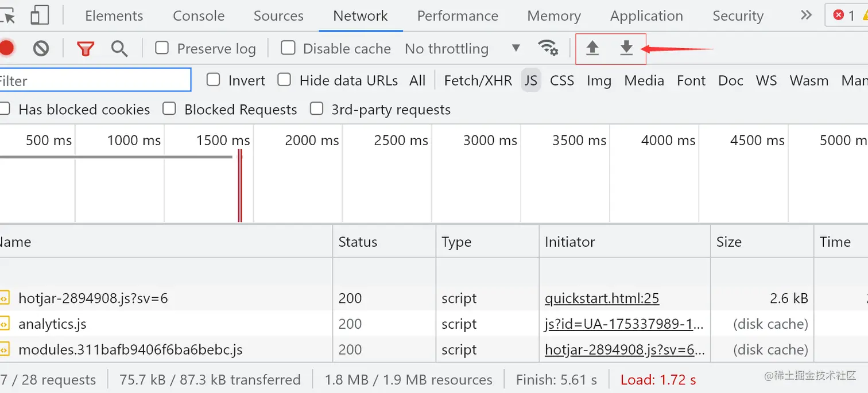The image size is (868, 393).
Task: Open the Performance tab
Action: [458, 16]
